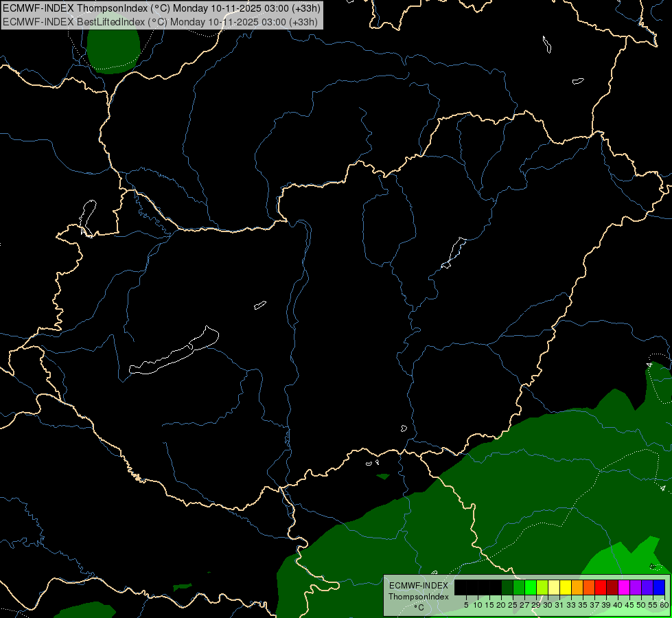Click the legend tick value '33'

click(571, 605)
